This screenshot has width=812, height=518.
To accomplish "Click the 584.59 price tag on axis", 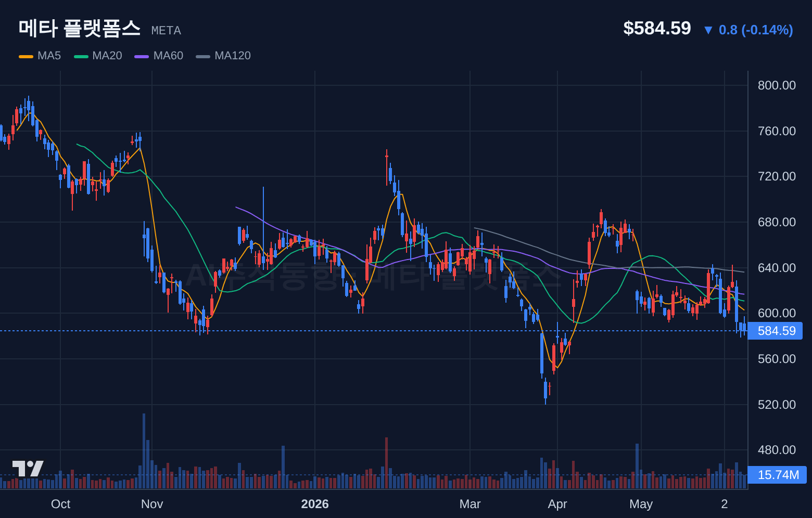I will click(x=775, y=331).
